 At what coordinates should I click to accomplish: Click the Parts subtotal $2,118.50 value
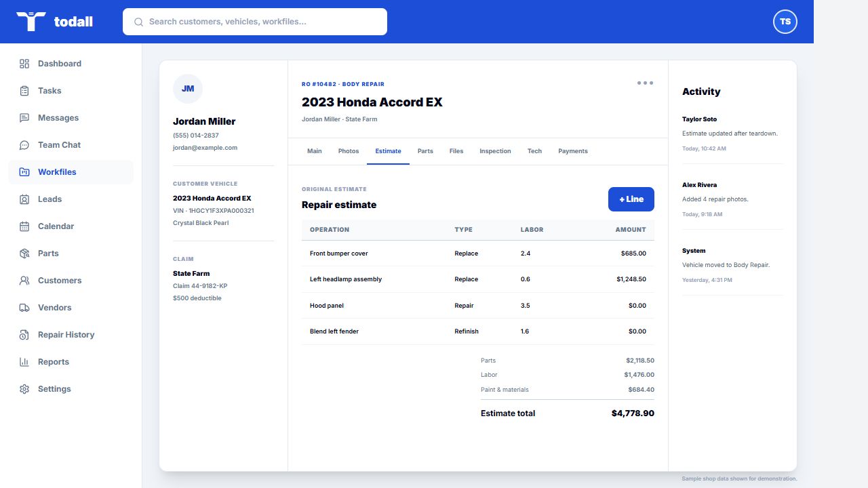(x=640, y=361)
